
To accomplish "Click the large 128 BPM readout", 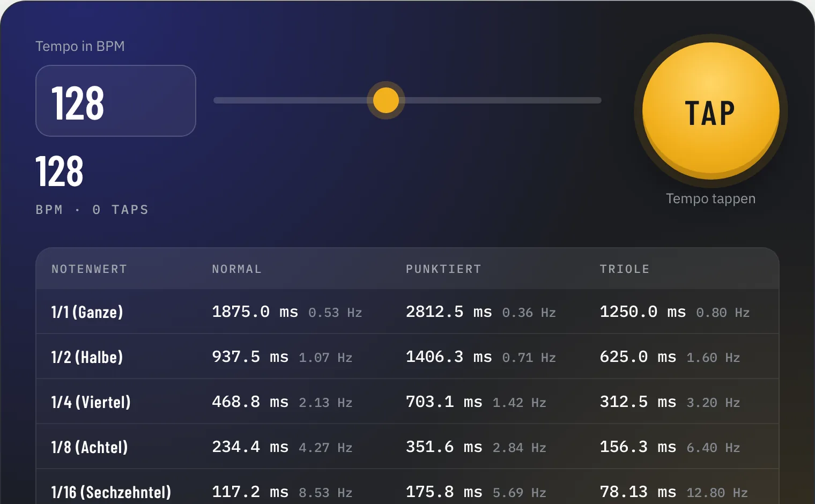I will (60, 172).
